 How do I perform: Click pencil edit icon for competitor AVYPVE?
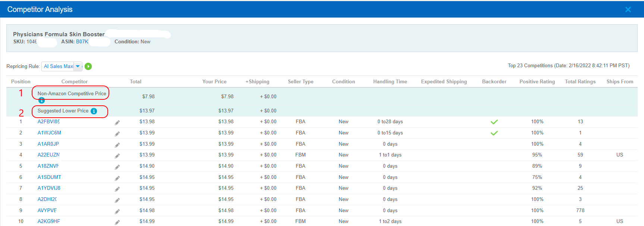tap(117, 211)
